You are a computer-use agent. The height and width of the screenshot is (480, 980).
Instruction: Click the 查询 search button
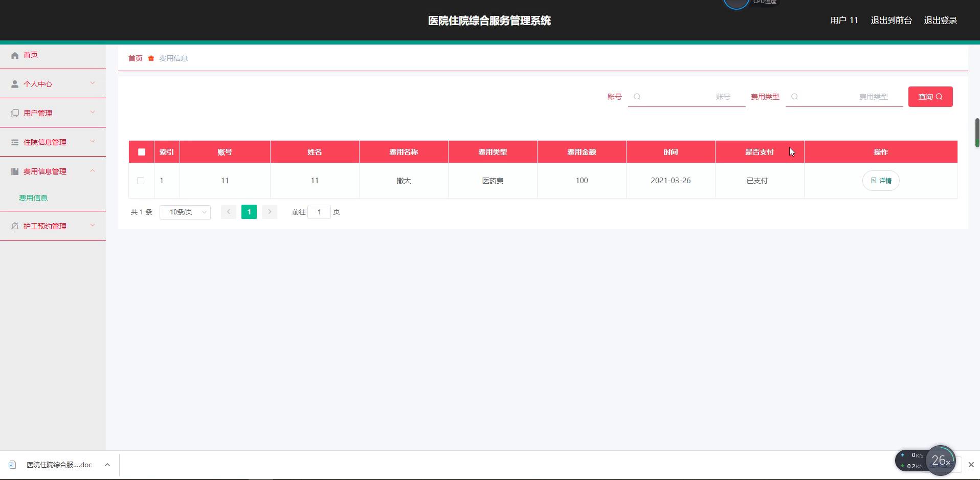pyautogui.click(x=930, y=97)
